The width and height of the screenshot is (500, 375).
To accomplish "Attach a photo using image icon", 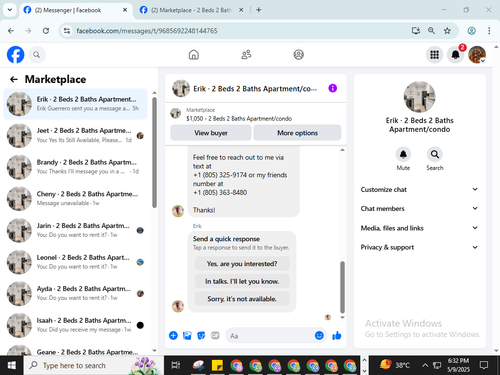I will 187,336.
